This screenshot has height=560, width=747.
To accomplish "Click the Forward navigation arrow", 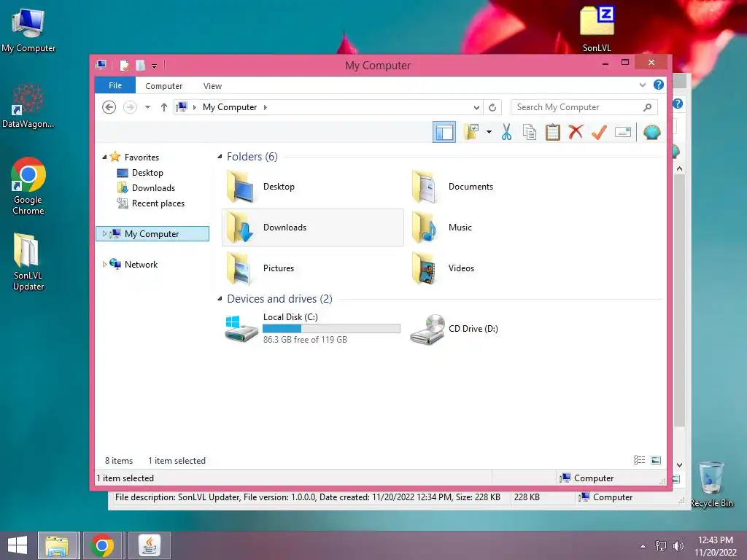I will click(x=130, y=107).
